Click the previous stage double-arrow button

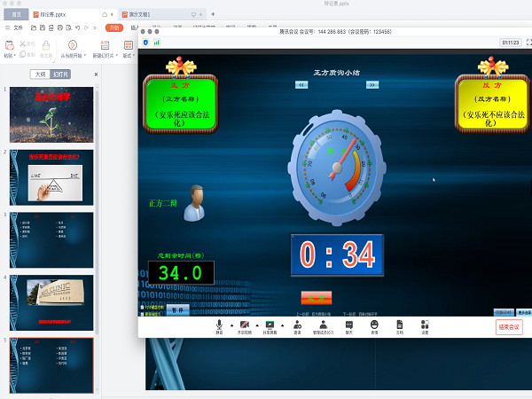(x=301, y=85)
